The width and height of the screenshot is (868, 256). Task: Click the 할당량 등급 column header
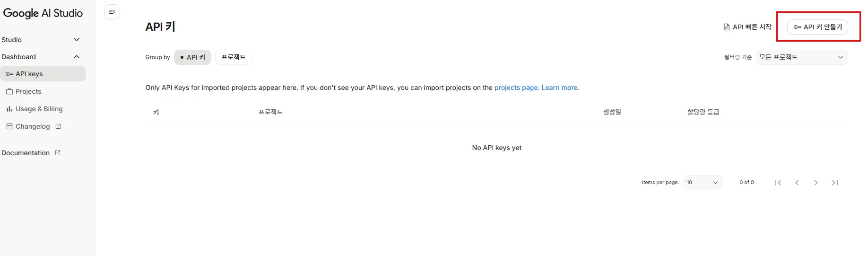pos(703,112)
